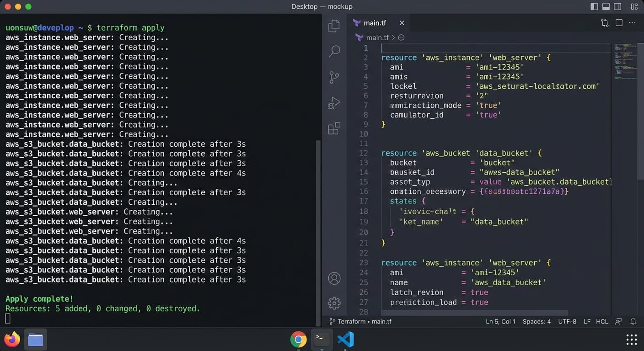644x351 pixels.
Task: Click the 'Resources: 5 added' terminal line
Action: click(103, 308)
